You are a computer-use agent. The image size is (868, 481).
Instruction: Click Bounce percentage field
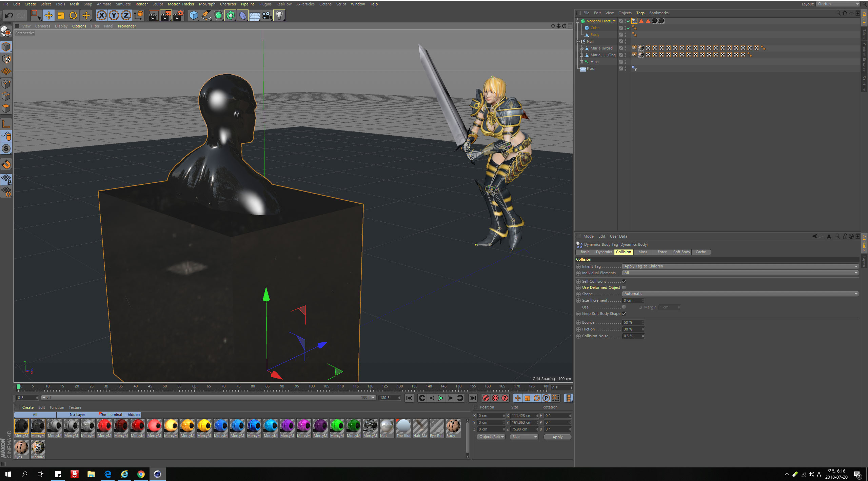coord(633,322)
